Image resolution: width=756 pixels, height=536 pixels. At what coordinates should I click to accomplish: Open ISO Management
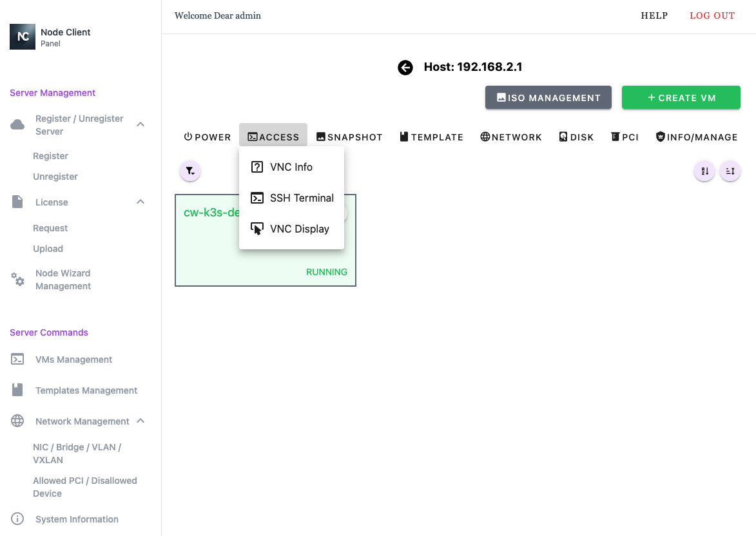click(548, 98)
